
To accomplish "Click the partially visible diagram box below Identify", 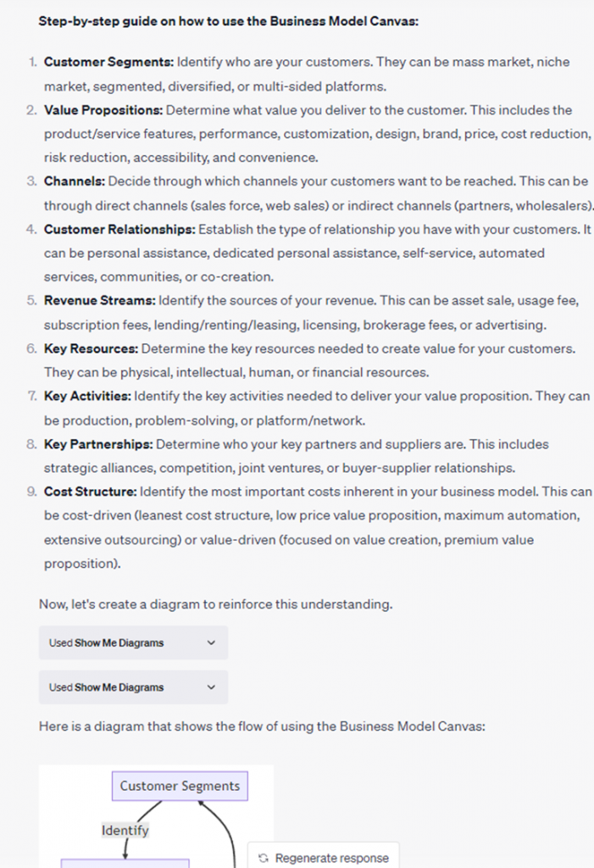I will click(x=125, y=863).
